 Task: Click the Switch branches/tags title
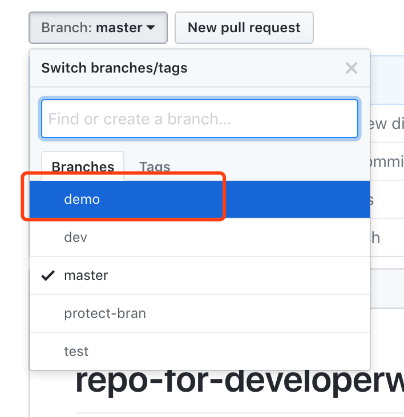(114, 68)
